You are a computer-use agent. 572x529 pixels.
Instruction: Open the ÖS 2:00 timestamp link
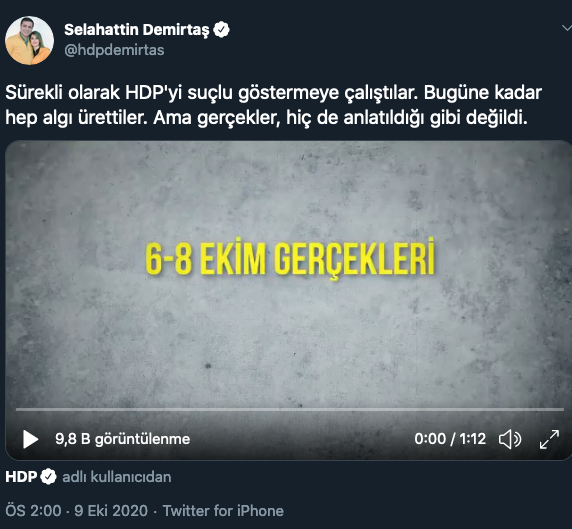33,511
